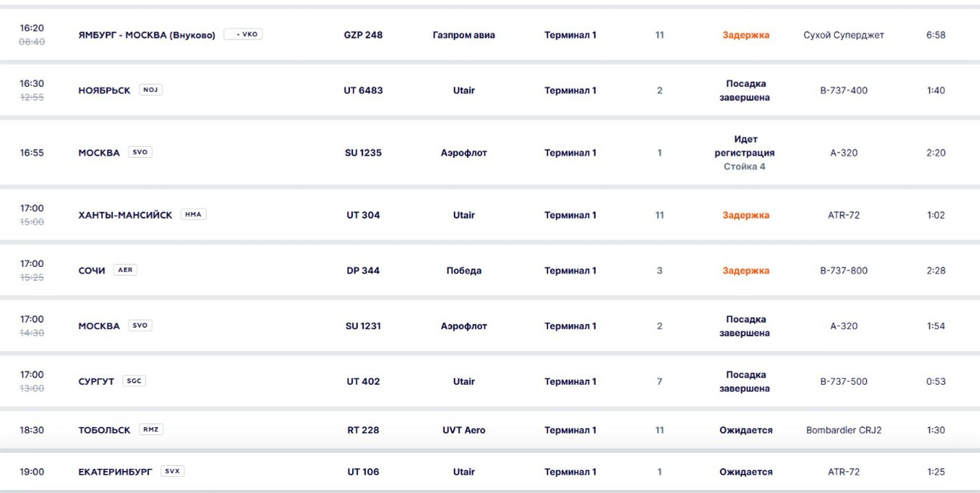Click the HMA badge beside Ханты-Мансийск
This screenshot has width=980, height=493.
coord(194,215)
